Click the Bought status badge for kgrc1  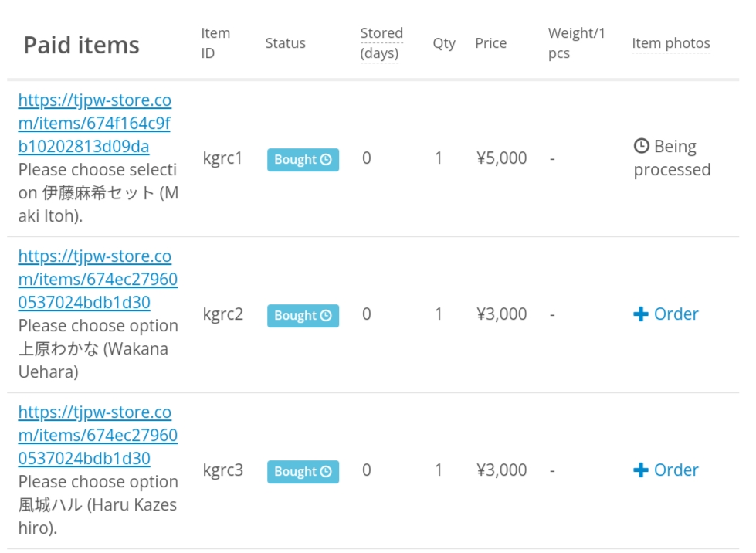(x=303, y=160)
